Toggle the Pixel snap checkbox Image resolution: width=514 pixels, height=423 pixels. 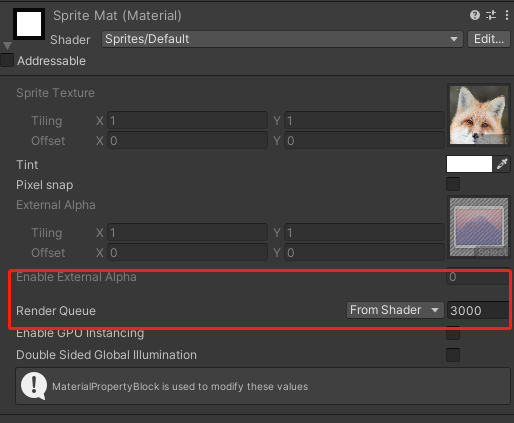pyautogui.click(x=453, y=184)
